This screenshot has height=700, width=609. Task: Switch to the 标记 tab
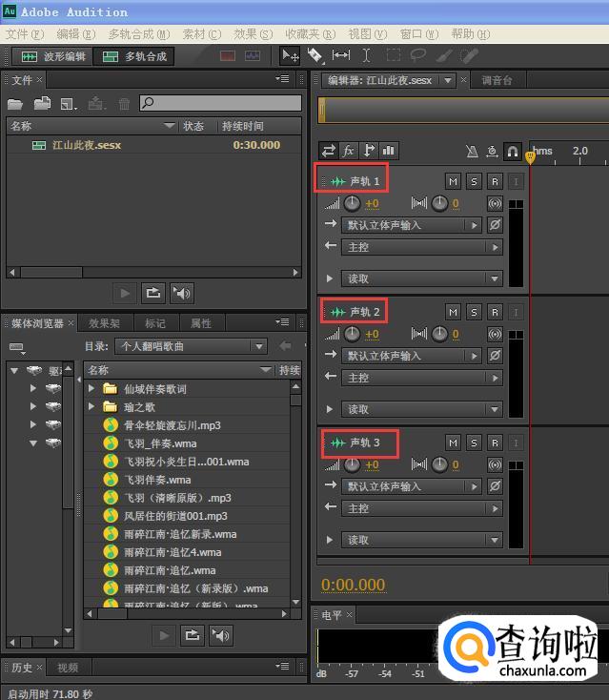[x=155, y=323]
